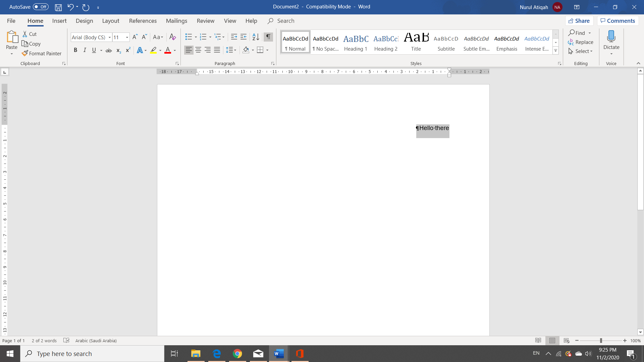This screenshot has width=644, height=362.
Task: Click the Share button
Action: 579,21
